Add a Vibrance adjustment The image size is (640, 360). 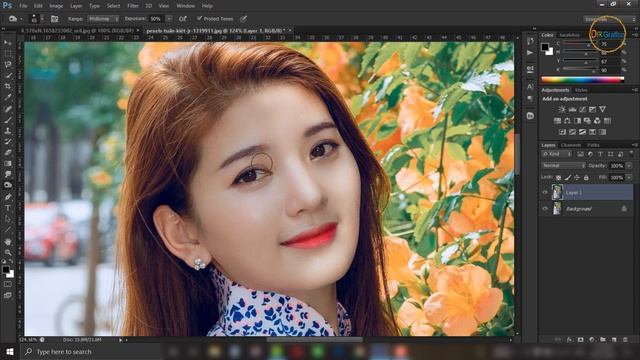[602, 109]
